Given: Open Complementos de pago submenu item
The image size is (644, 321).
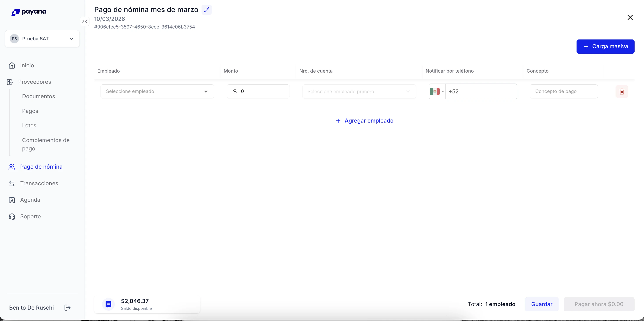Looking at the screenshot, I should tap(46, 144).
